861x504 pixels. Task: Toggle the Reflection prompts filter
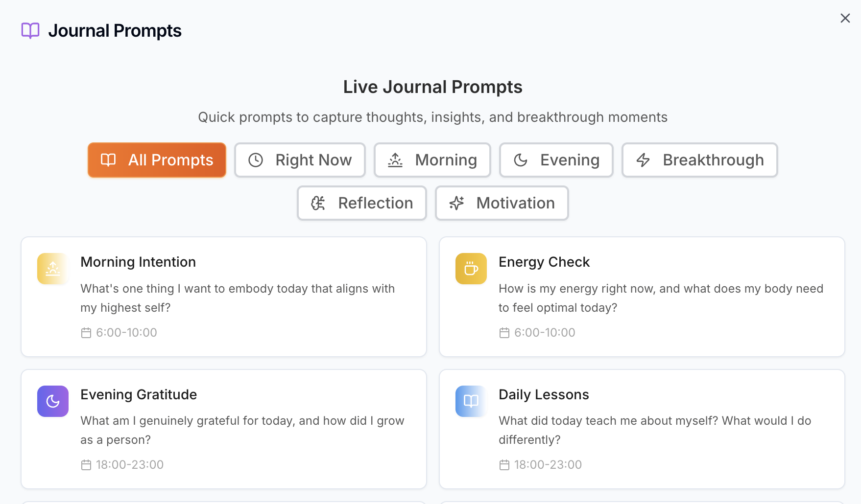pos(361,203)
